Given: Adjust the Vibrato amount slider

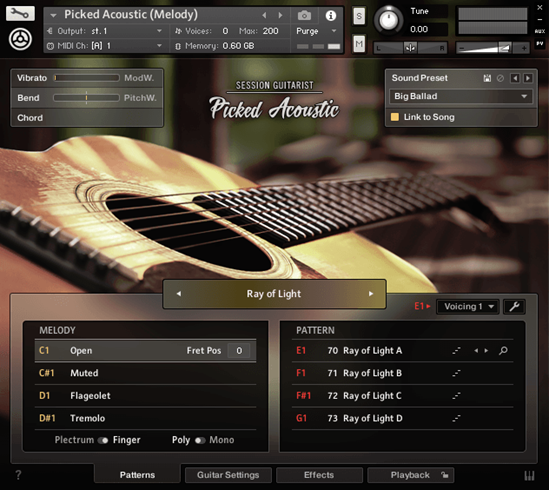Looking at the screenshot, I should click(x=86, y=78).
